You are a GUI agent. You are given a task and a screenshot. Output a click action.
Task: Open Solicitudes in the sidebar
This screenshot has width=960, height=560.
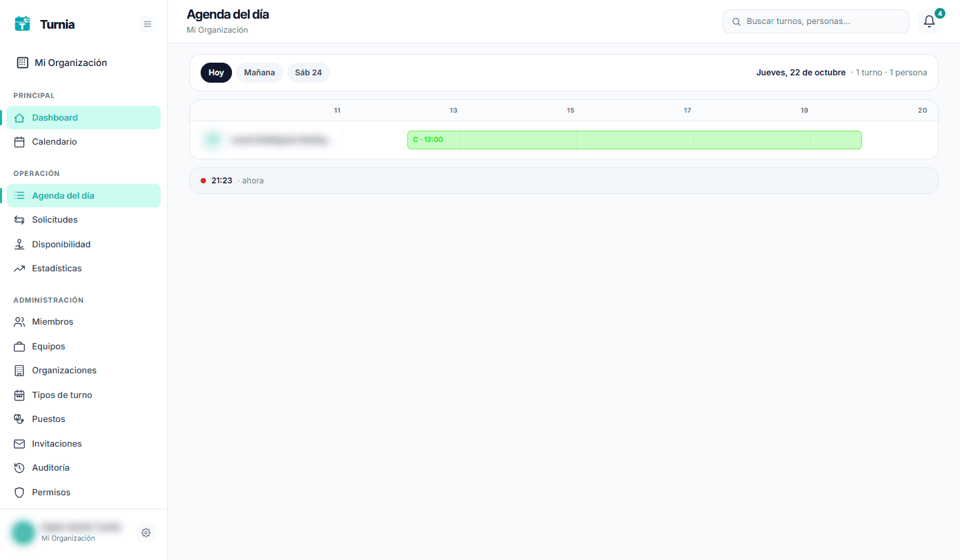84,220
